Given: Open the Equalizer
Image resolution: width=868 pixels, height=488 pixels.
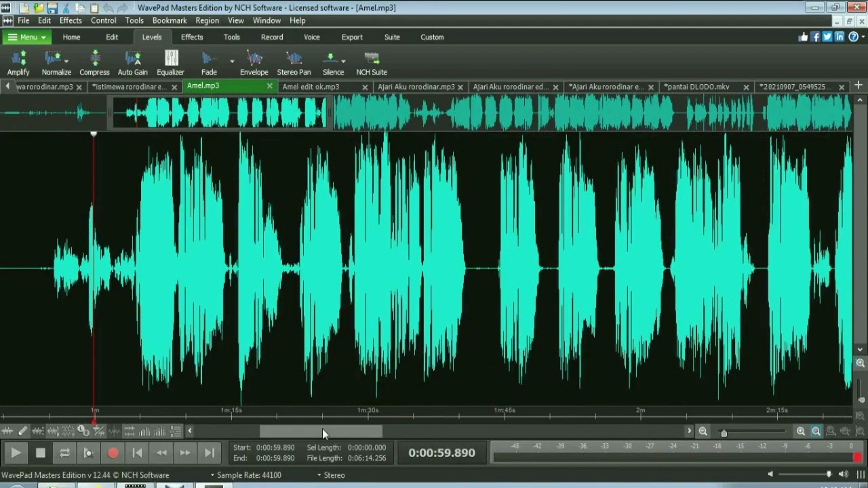Looking at the screenshot, I should coord(171,63).
